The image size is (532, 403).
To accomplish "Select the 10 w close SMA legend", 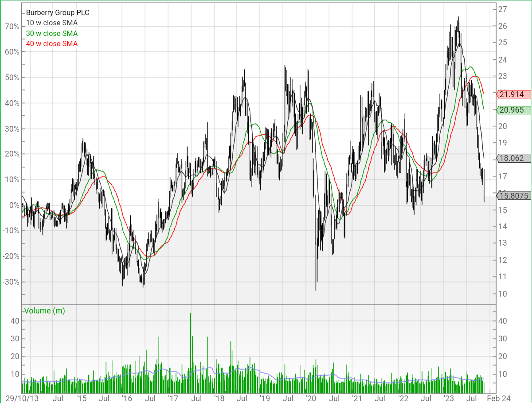I will (x=52, y=23).
